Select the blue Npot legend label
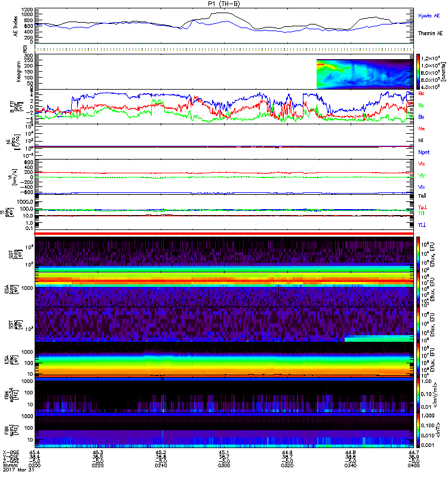The image size is (448, 478). tap(424, 152)
